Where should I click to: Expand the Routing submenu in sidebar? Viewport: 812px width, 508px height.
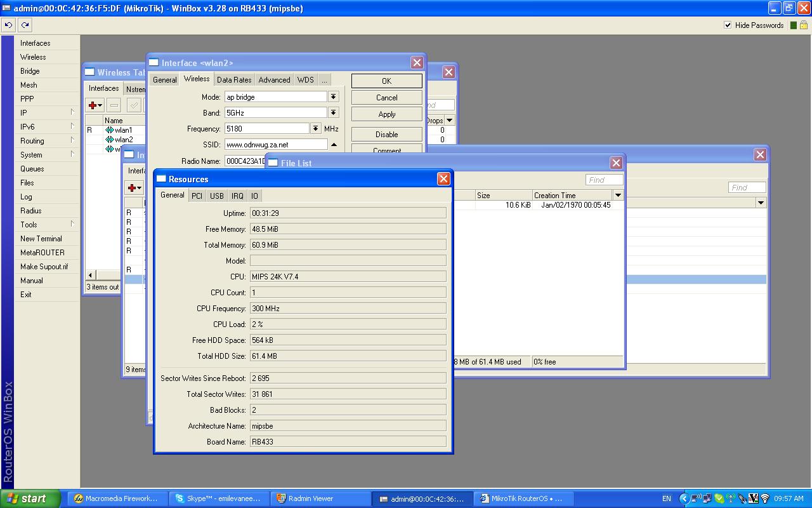(48, 141)
